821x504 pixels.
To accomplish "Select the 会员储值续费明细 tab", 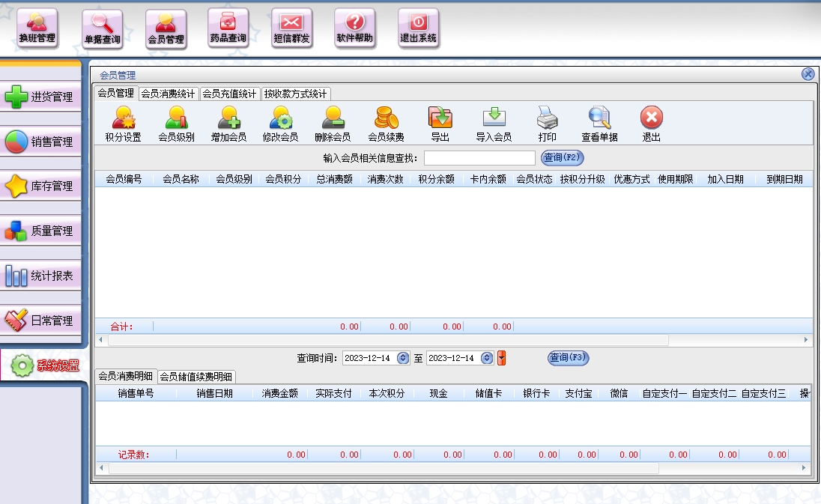I will point(196,376).
